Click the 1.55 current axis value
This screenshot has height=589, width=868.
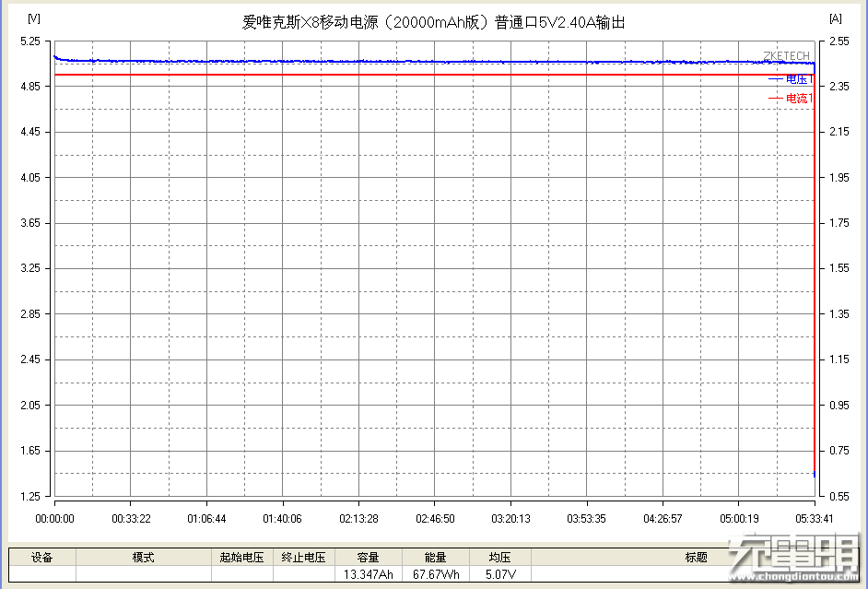point(839,268)
